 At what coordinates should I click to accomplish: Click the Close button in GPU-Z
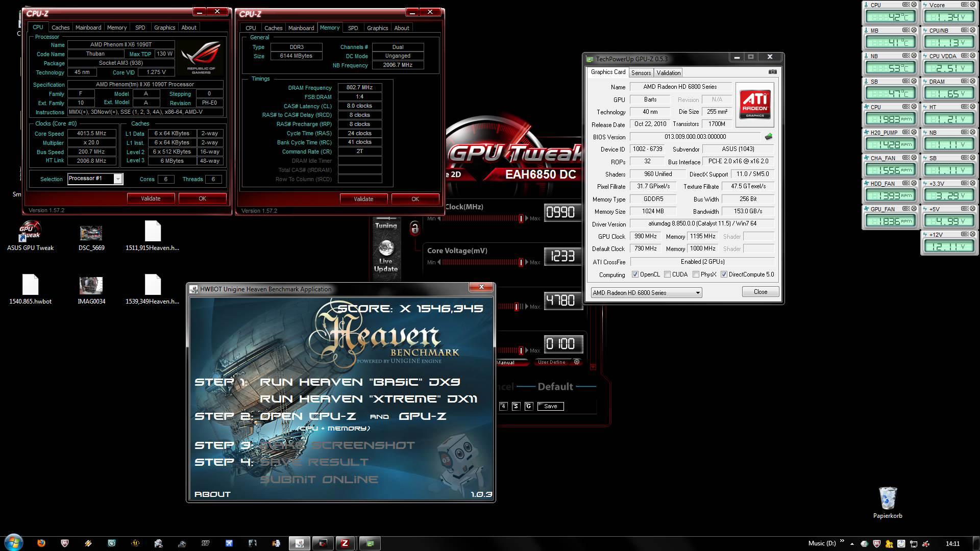pyautogui.click(x=761, y=292)
